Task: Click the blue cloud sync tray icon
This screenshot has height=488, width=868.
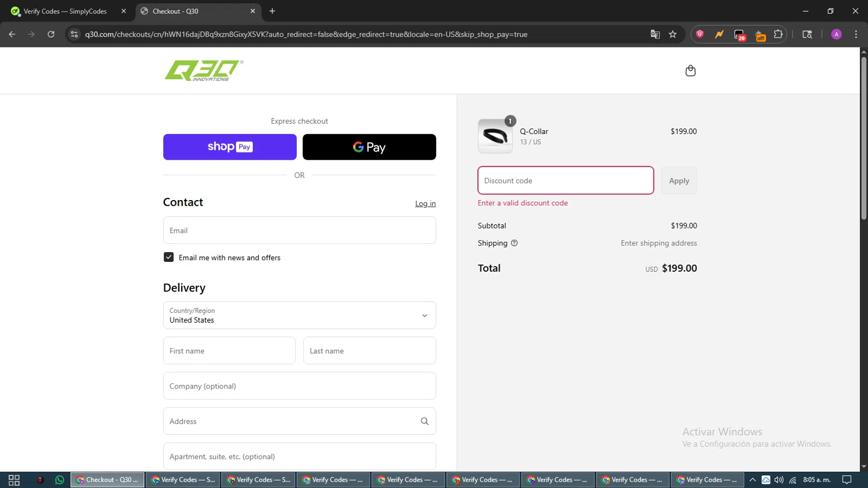Action: [x=766, y=480]
